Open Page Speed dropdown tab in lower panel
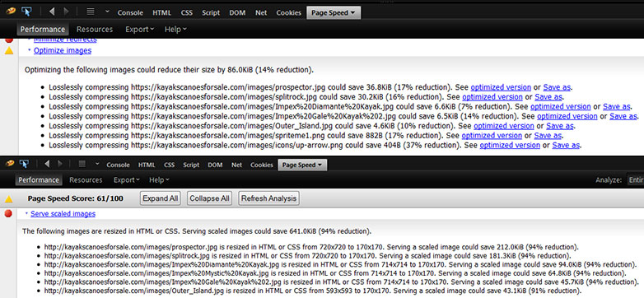This screenshot has height=298, width=644. pos(302,165)
